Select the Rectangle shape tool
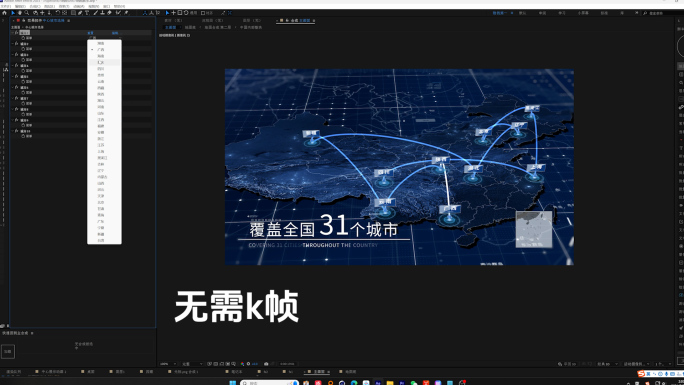 click(x=73, y=13)
